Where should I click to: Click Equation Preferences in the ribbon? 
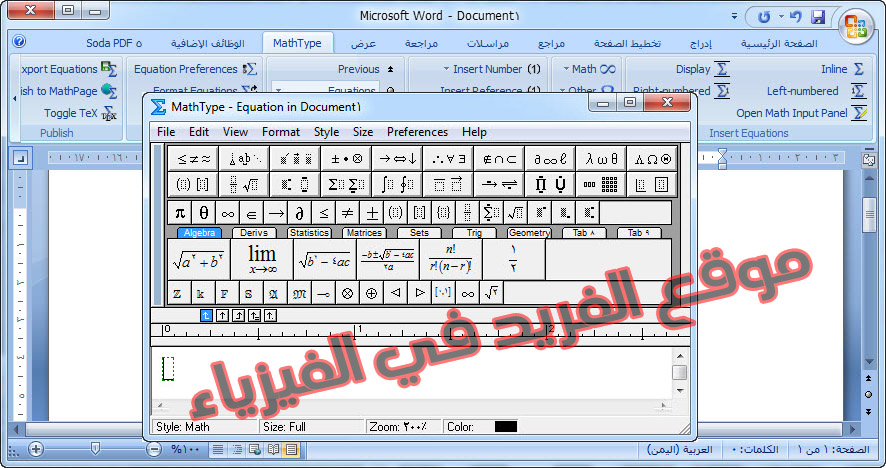click(x=195, y=69)
